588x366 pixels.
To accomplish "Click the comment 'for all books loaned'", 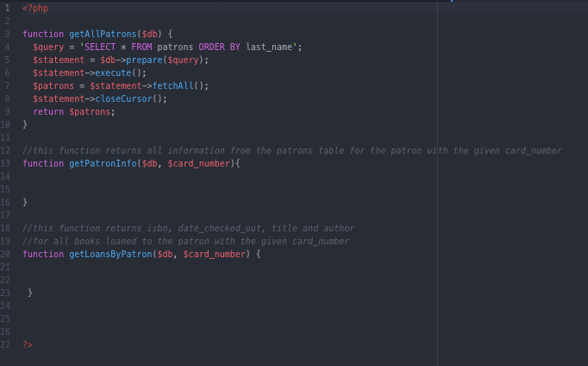I will 185,242.
